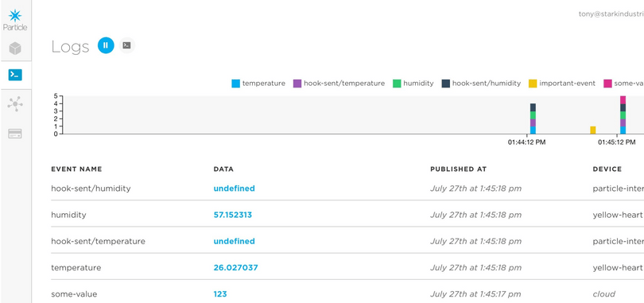Open the Integrations nodes icon in sidebar
Image resolution: width=644 pixels, height=303 pixels.
(x=15, y=104)
